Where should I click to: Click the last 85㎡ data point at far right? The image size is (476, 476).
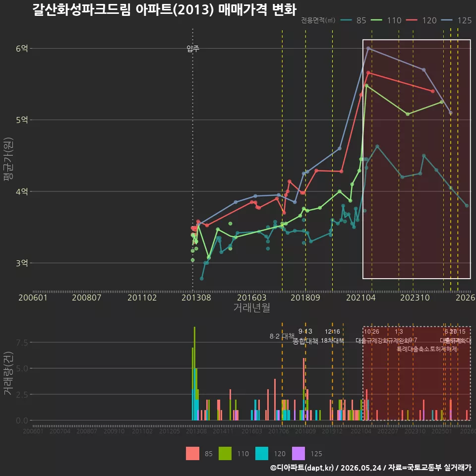point(467,206)
